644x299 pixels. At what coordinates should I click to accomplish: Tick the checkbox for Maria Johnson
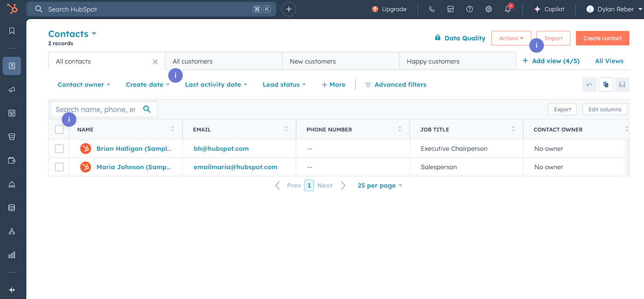(x=59, y=167)
